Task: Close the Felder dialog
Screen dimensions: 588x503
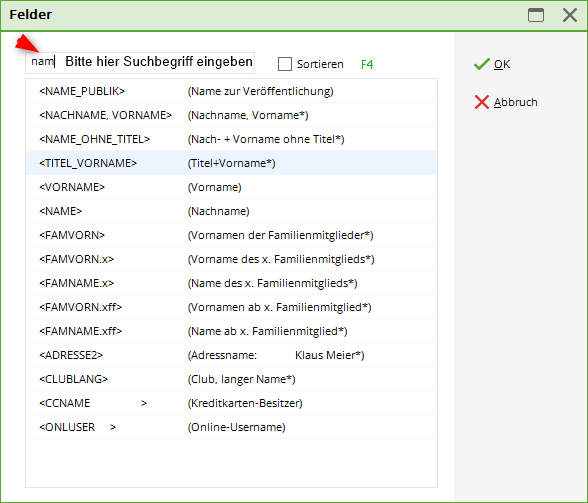Action: (x=570, y=15)
